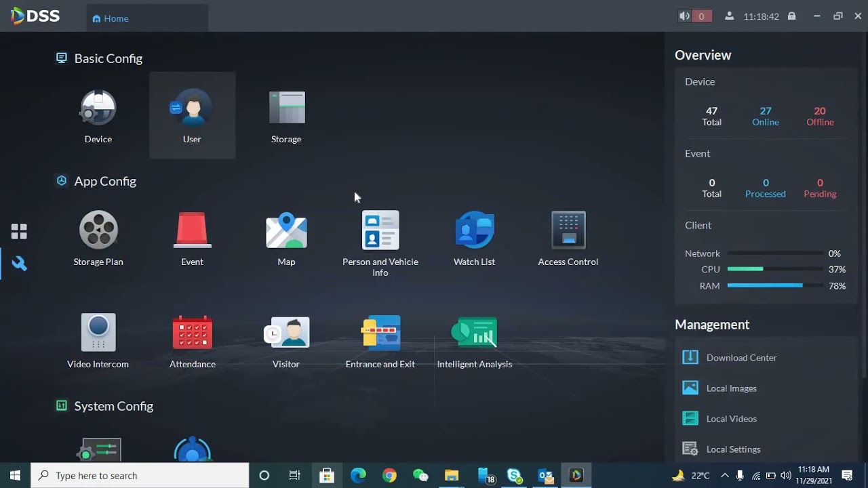Open the Event configuration icon
The height and width of the screenshot is (488, 868).
click(193, 230)
